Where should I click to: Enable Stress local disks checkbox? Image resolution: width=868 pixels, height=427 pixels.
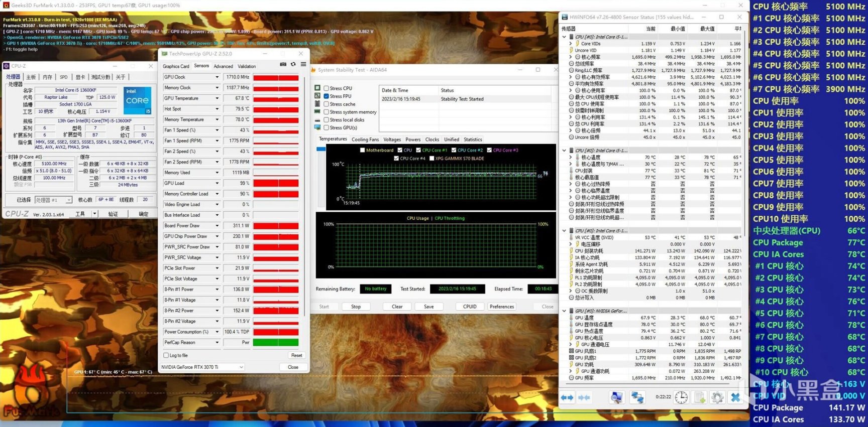pyautogui.click(x=327, y=120)
